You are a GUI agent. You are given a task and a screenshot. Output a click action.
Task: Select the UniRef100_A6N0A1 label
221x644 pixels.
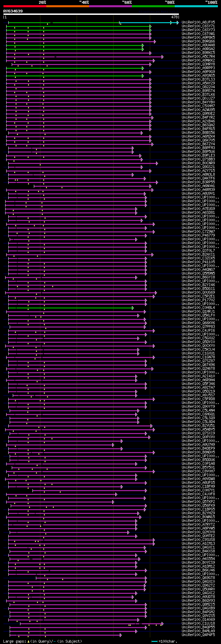click(198, 186)
